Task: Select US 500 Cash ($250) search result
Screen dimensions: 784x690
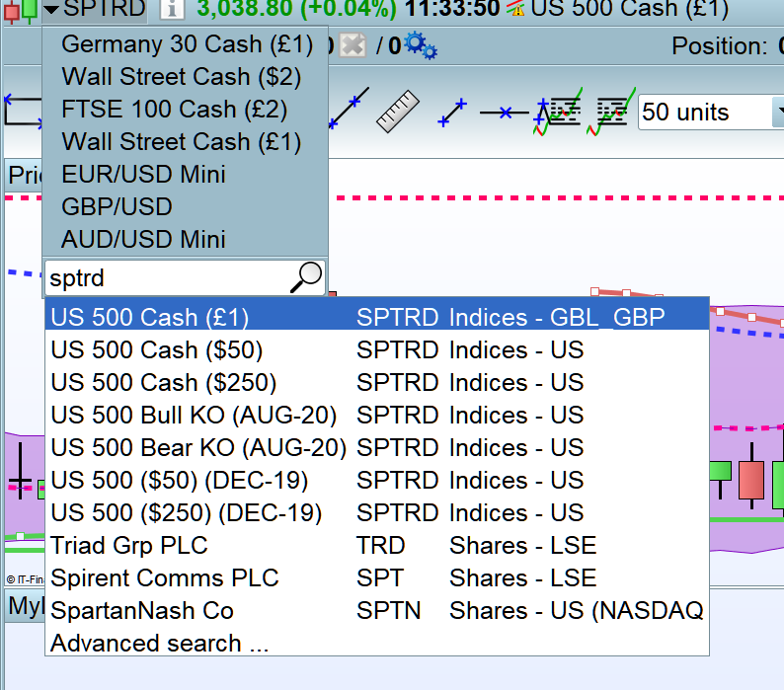Action: 377,382
